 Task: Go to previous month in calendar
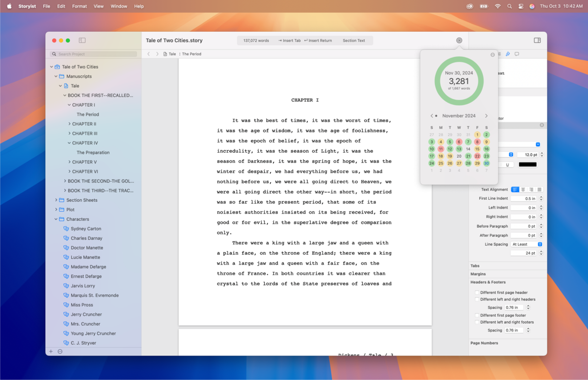click(x=432, y=116)
